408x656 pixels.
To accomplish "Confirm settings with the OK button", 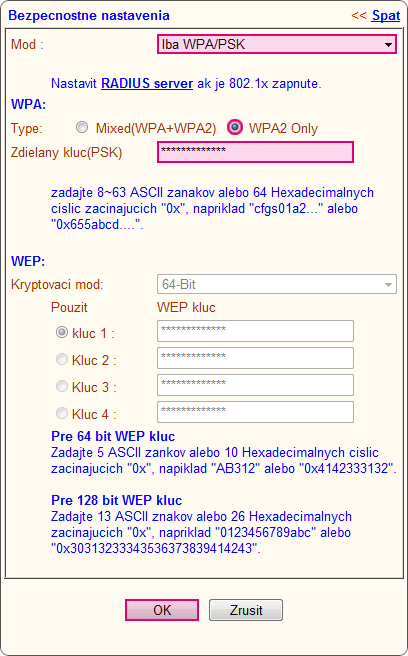I will coord(162,610).
